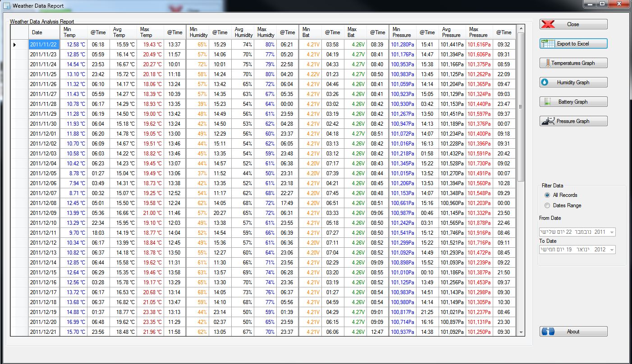Click the Export to Excel button
632x364 pixels.
pyautogui.click(x=573, y=43)
